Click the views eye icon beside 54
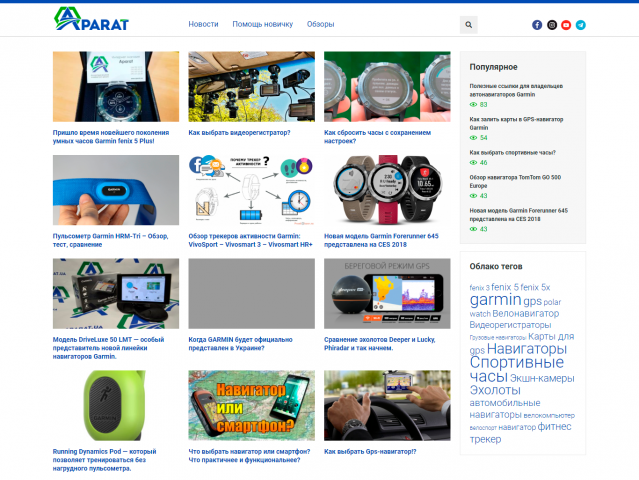Screen dimensions: 639x480 [473, 137]
